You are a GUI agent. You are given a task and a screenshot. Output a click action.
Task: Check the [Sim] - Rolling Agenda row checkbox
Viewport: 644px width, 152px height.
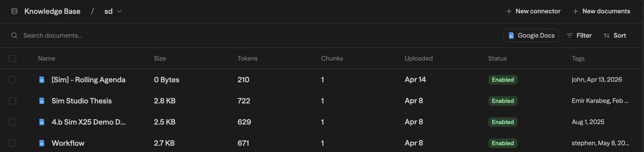[13, 80]
